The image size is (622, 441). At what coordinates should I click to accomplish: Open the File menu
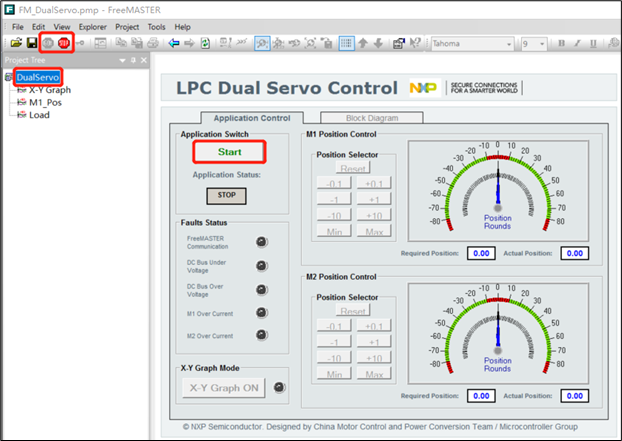pyautogui.click(x=17, y=27)
